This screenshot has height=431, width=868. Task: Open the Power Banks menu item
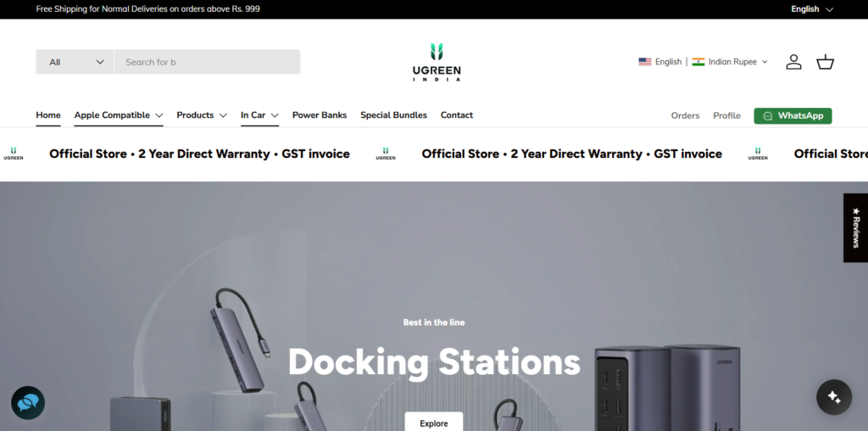tap(320, 115)
